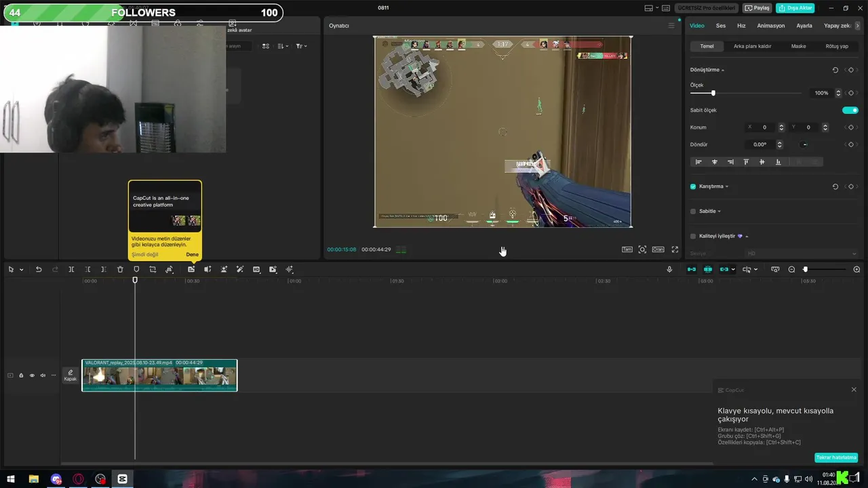Click the Paylaş share button

[x=757, y=8]
